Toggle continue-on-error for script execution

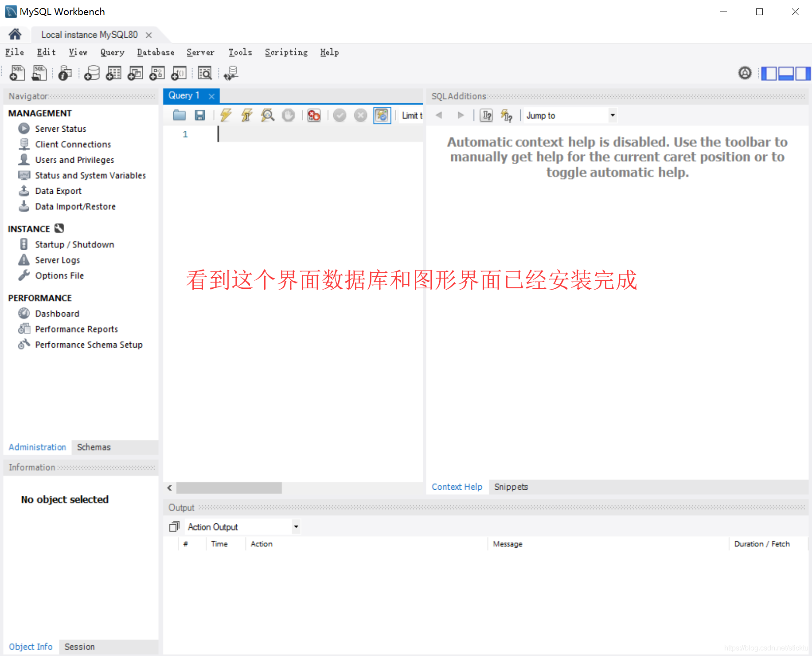pos(314,115)
